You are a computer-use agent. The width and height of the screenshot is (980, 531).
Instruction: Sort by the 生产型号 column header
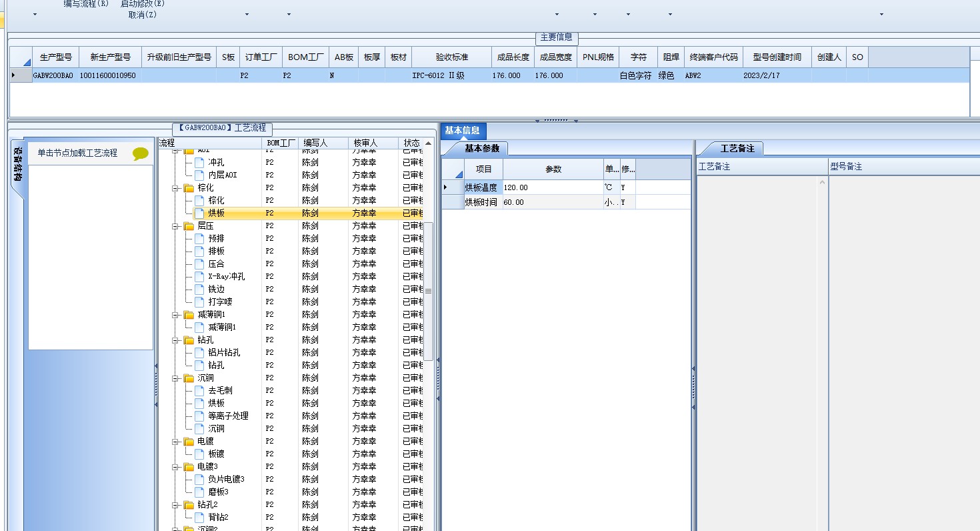[x=55, y=57]
